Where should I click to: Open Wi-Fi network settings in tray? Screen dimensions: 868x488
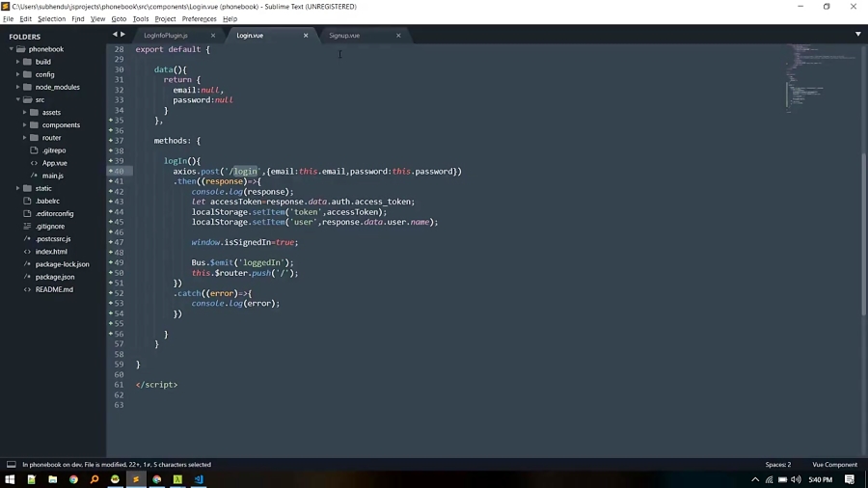point(770,479)
